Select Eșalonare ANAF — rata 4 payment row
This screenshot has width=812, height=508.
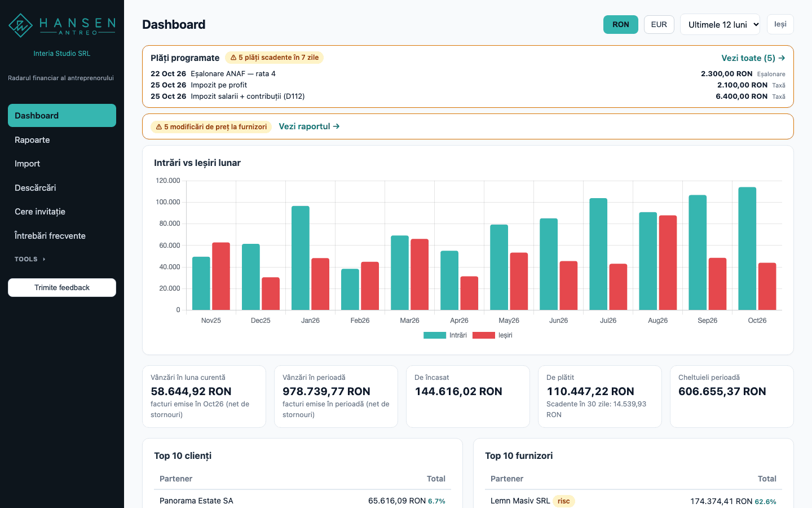(x=468, y=74)
